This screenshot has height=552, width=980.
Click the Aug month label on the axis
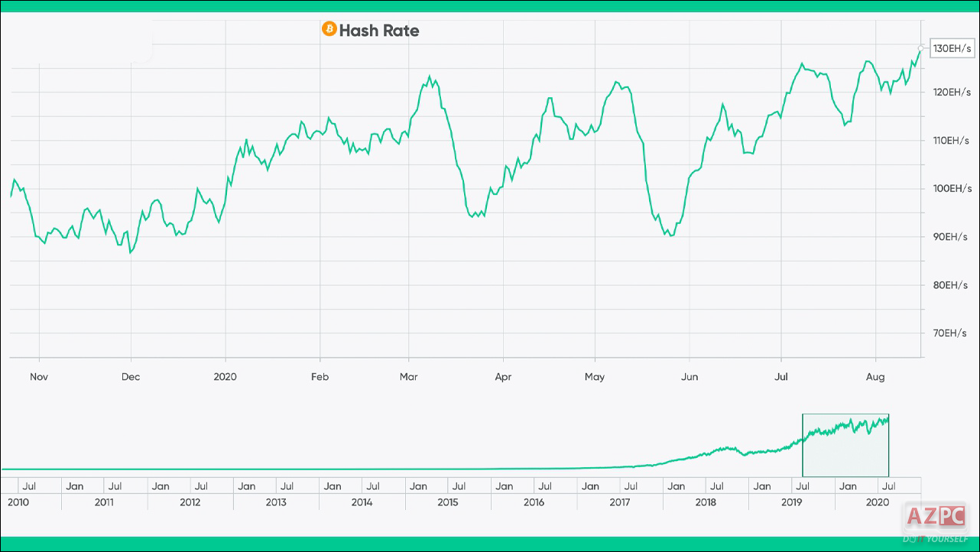click(875, 376)
